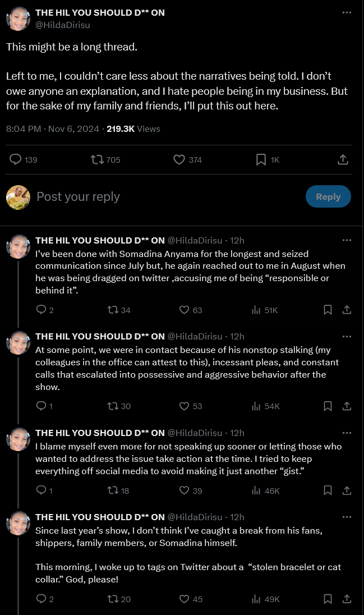Like the main tweet with 374 likes
Image resolution: width=364 pixels, height=615 pixels.
click(x=179, y=160)
